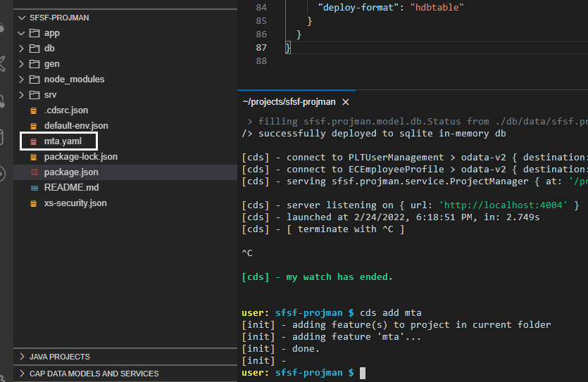Click line number 87 in editor
Viewport: 588px width, 382px height.
coord(261,48)
